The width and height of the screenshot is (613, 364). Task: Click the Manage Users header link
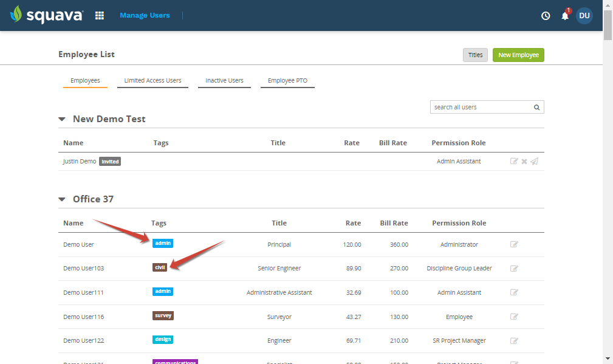coord(145,15)
